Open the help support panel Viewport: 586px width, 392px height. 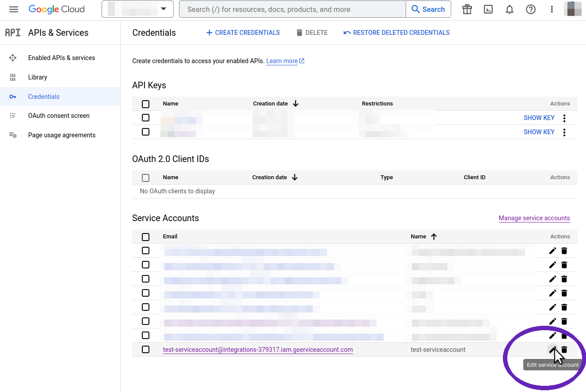(x=530, y=9)
